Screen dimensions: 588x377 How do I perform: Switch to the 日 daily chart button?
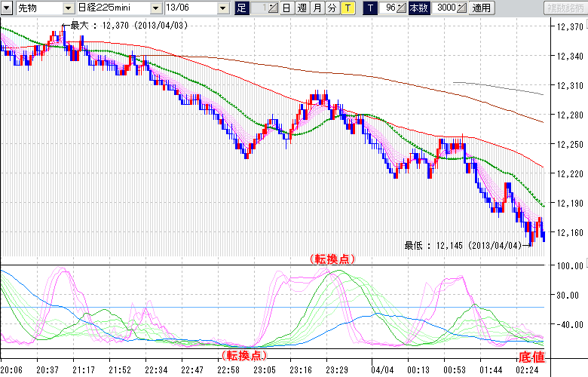tap(286, 8)
